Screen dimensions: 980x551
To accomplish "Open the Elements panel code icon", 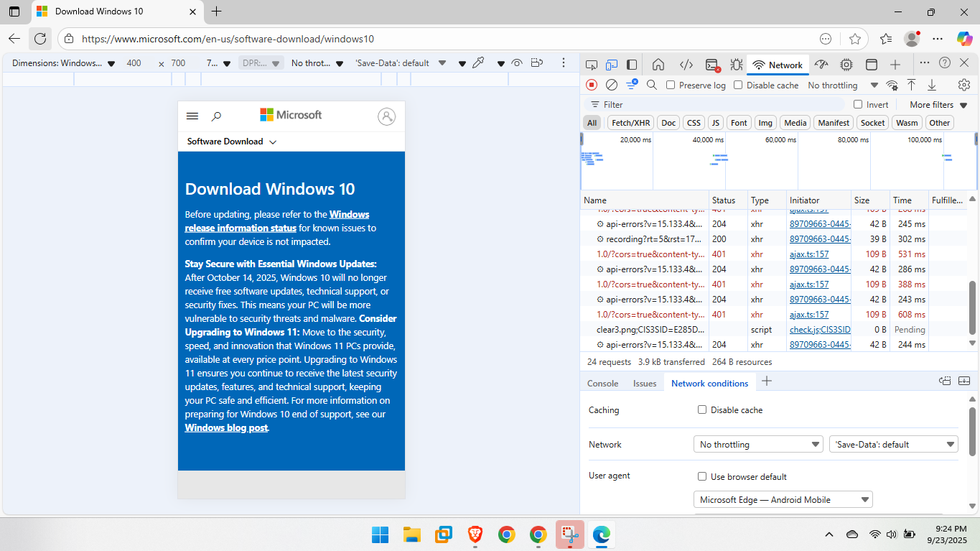I will click(686, 65).
